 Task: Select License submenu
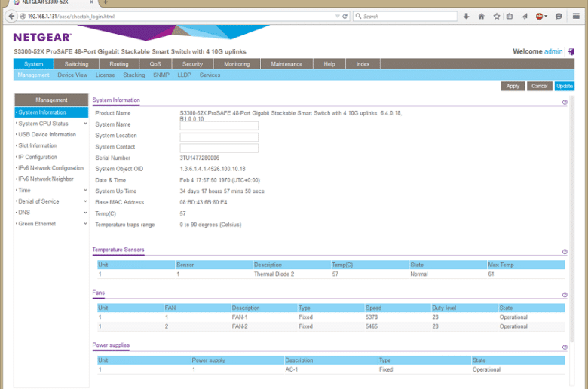105,75
